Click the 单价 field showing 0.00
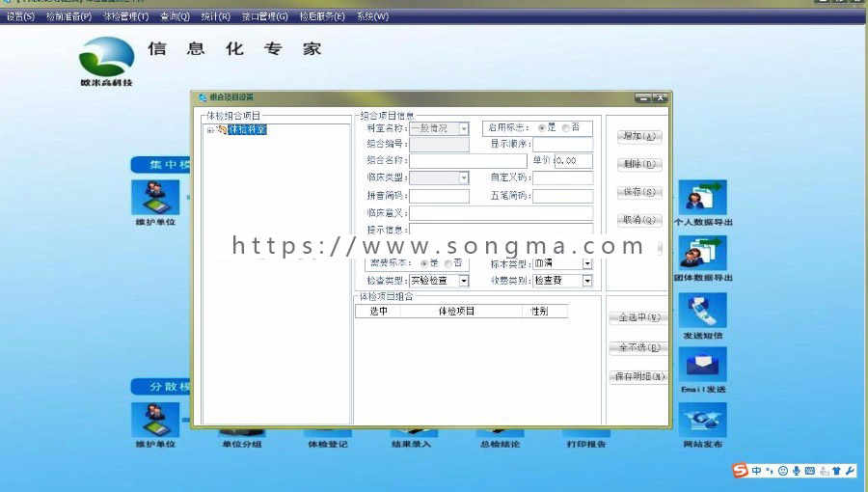This screenshot has width=868, height=492. click(573, 160)
